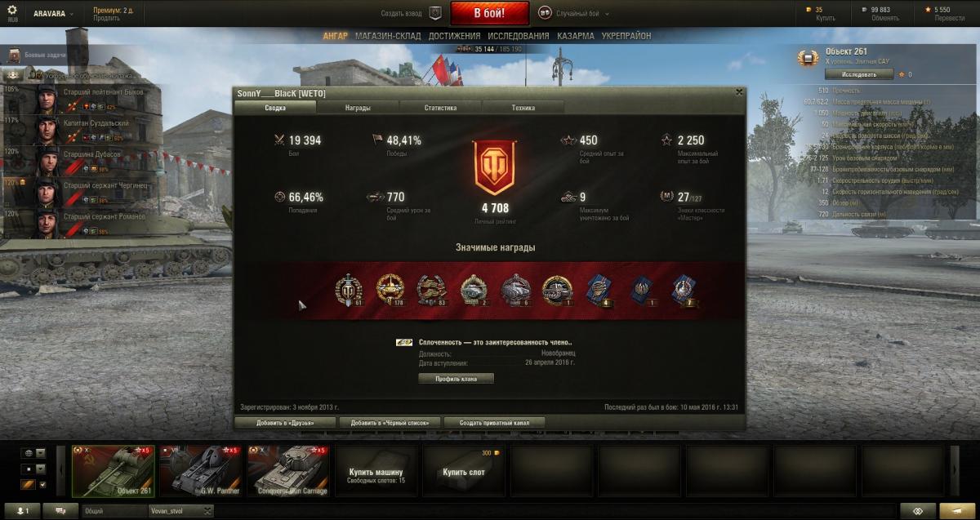Open the ИССЛЕДОВАНИЯ menu section
Image resolution: width=980 pixels, height=520 pixels.
coord(519,36)
